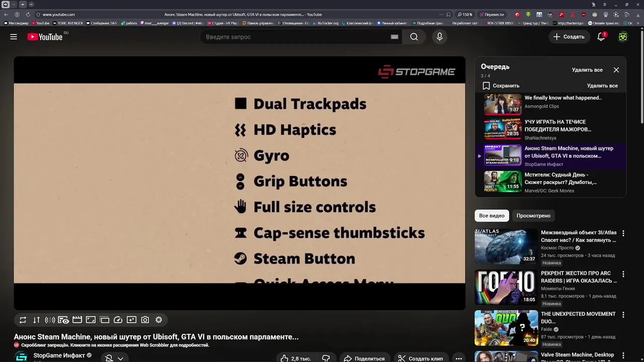Play 'Мстители: Судный День' queue video
Screen dimensions: 644x362
click(x=550, y=182)
